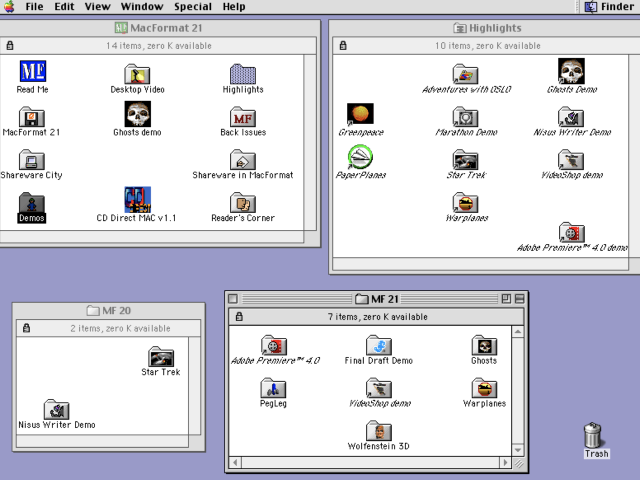Click MF 21 scroll left arrow
Image resolution: width=640 pixels, height=480 pixels.
tap(235, 462)
